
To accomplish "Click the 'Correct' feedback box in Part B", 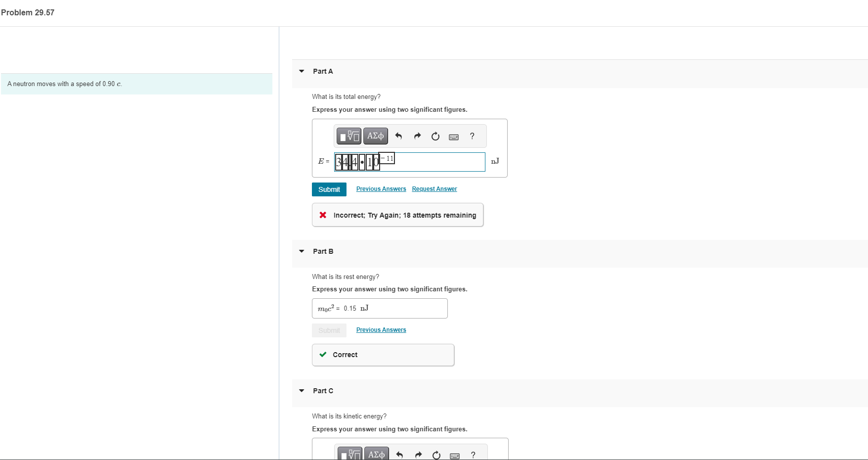I will pos(383,355).
